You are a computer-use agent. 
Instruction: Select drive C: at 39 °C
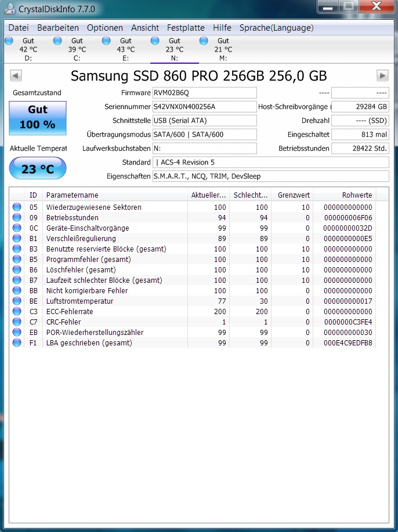pos(77,49)
